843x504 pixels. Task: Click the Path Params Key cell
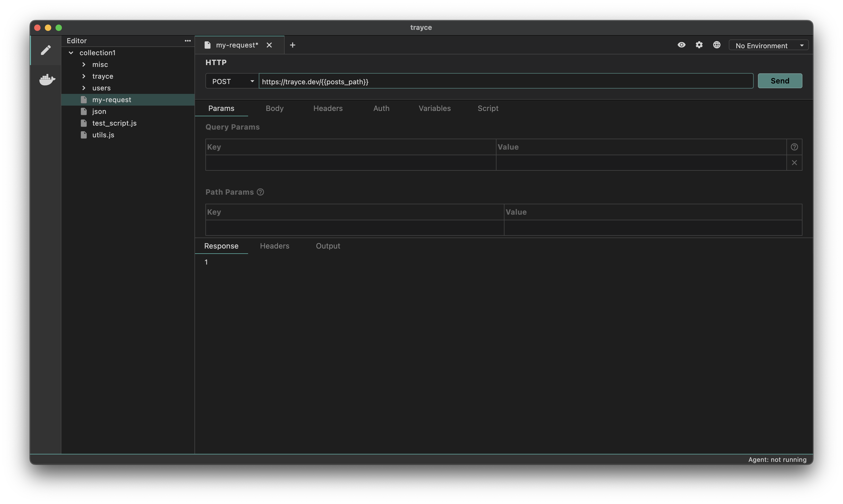(355, 228)
